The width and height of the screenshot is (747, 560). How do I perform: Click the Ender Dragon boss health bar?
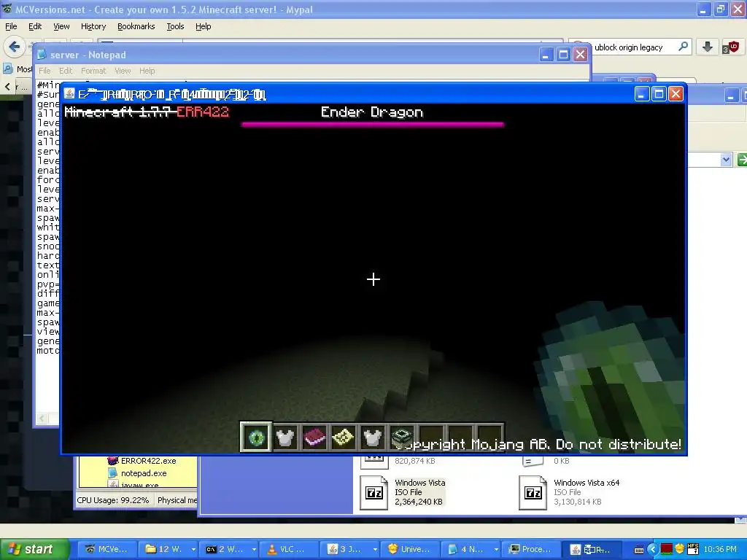coord(373,124)
